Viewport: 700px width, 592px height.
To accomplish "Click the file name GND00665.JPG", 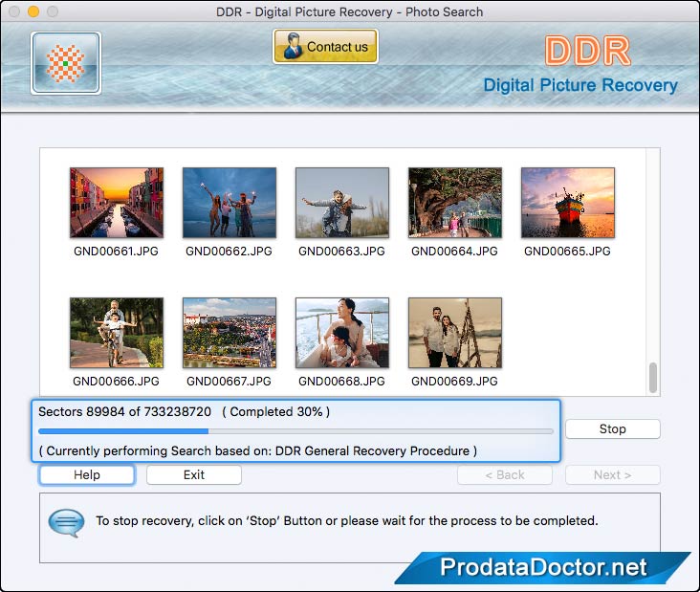I will [567, 252].
